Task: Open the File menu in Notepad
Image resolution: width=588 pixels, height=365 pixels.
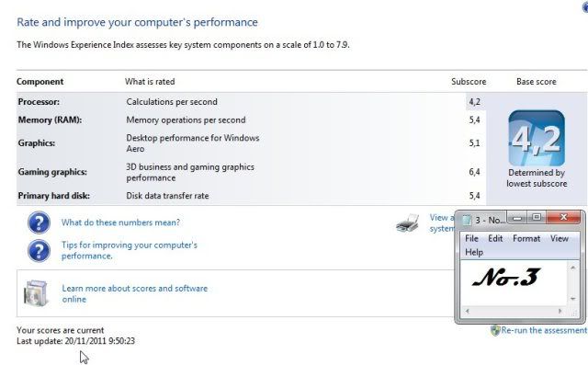Action: (471, 238)
